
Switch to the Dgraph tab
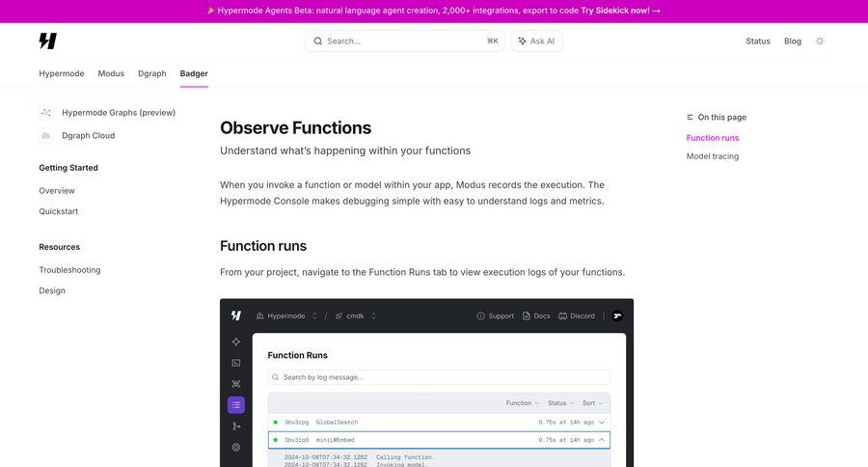[x=152, y=73]
